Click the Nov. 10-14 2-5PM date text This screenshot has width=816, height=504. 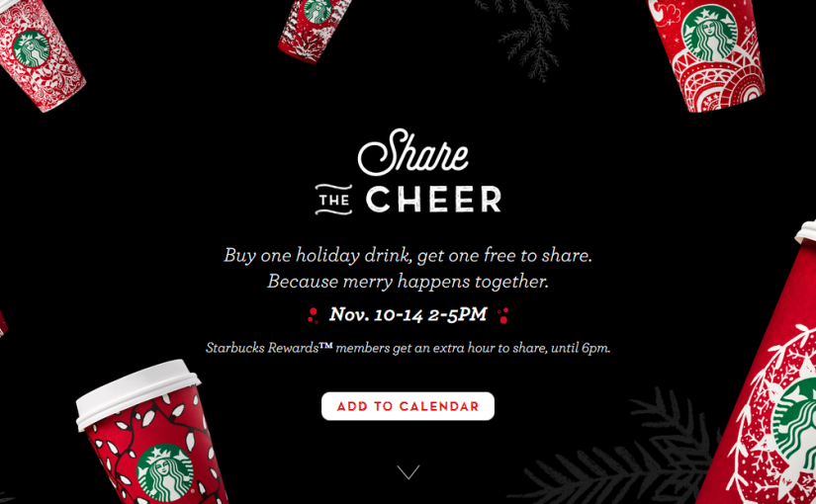(408, 315)
